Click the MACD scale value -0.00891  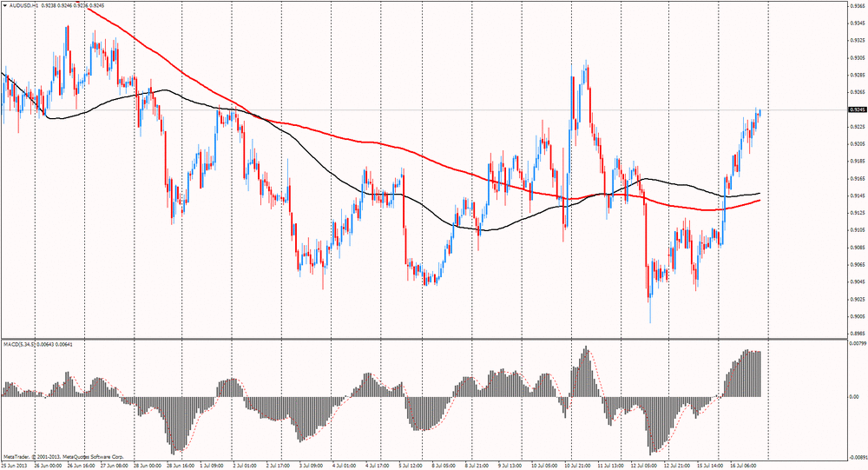coord(857,457)
